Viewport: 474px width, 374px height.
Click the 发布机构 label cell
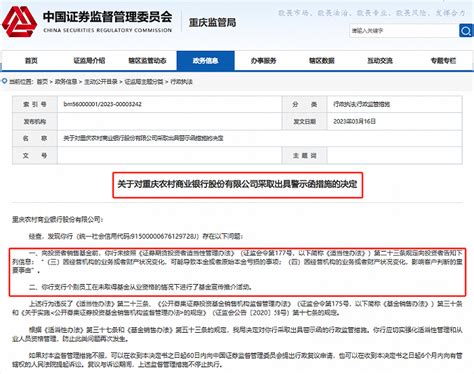35,121
